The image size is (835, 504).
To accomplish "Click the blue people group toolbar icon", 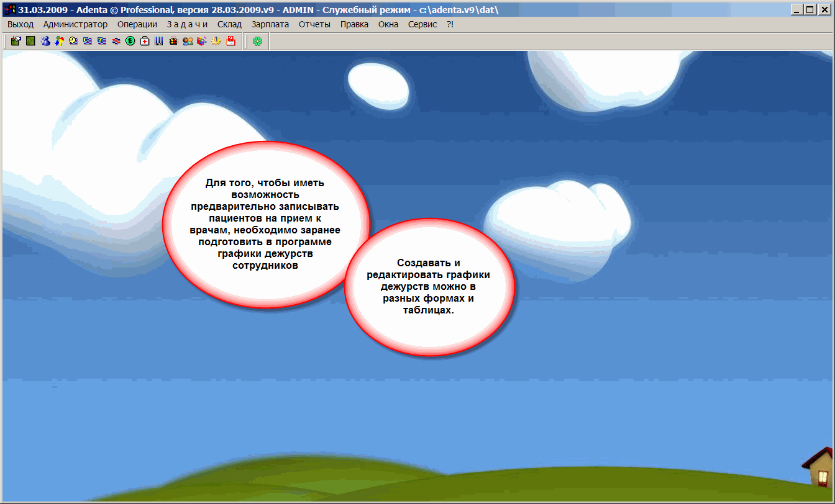I will (45, 41).
